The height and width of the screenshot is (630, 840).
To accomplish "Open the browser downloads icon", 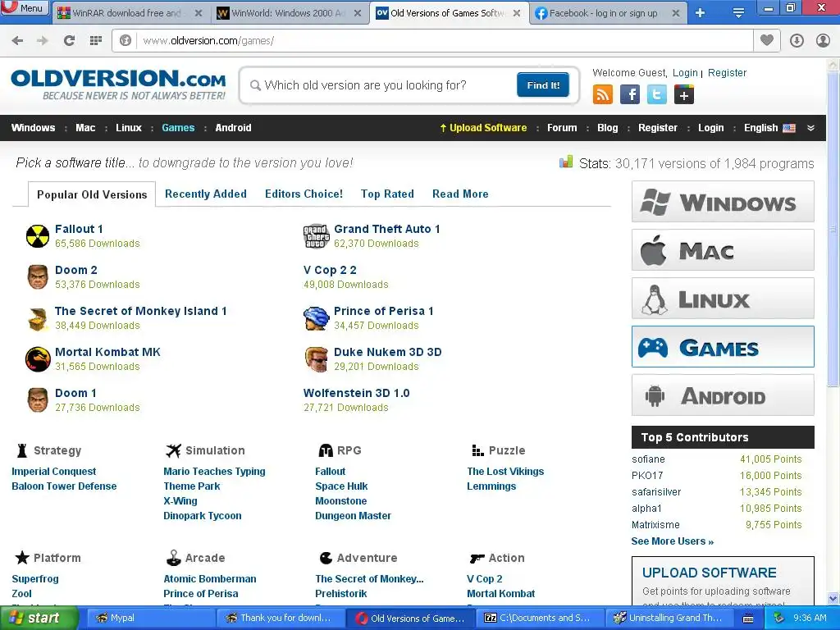I will click(x=797, y=41).
